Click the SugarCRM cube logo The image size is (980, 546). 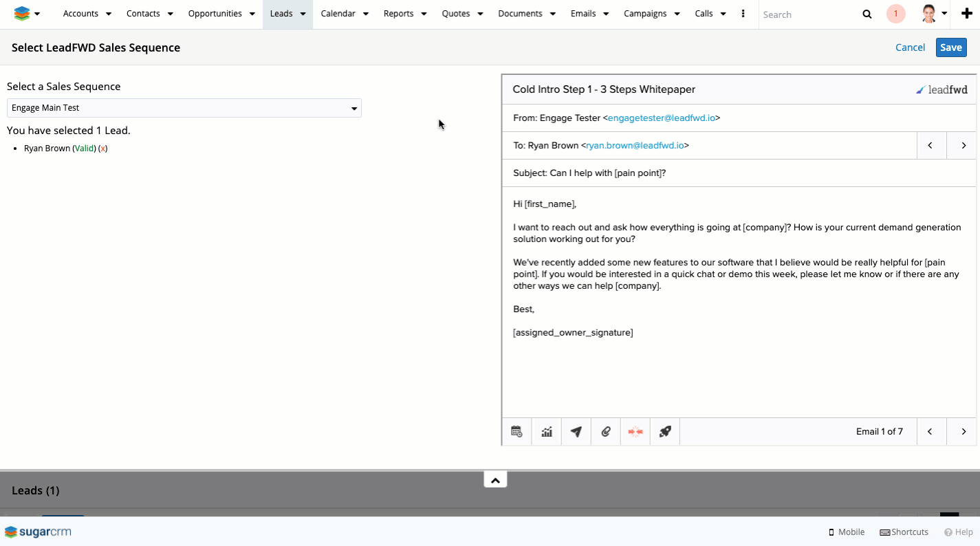[22, 14]
